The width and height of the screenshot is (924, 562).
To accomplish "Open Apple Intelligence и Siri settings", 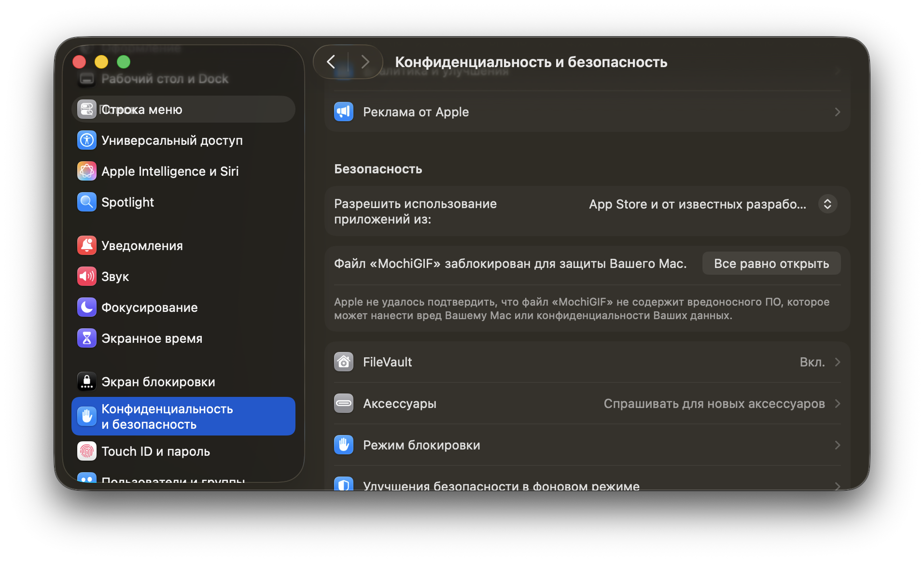I will [183, 171].
